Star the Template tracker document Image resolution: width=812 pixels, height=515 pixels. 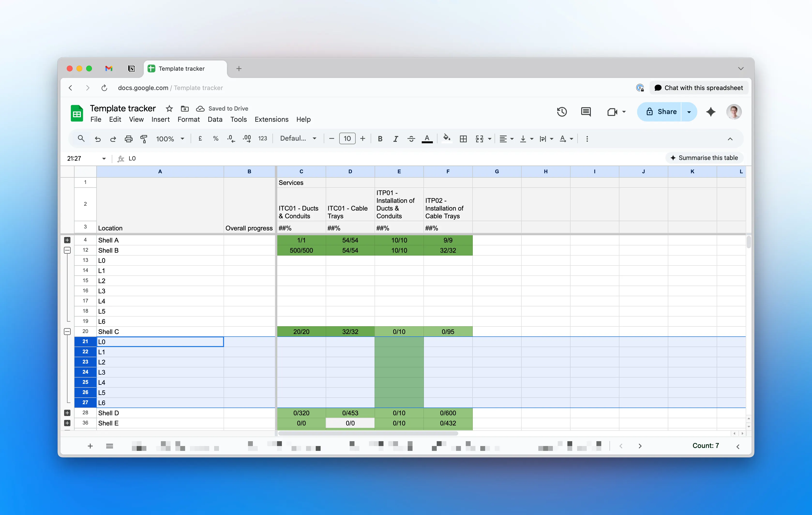click(x=169, y=109)
